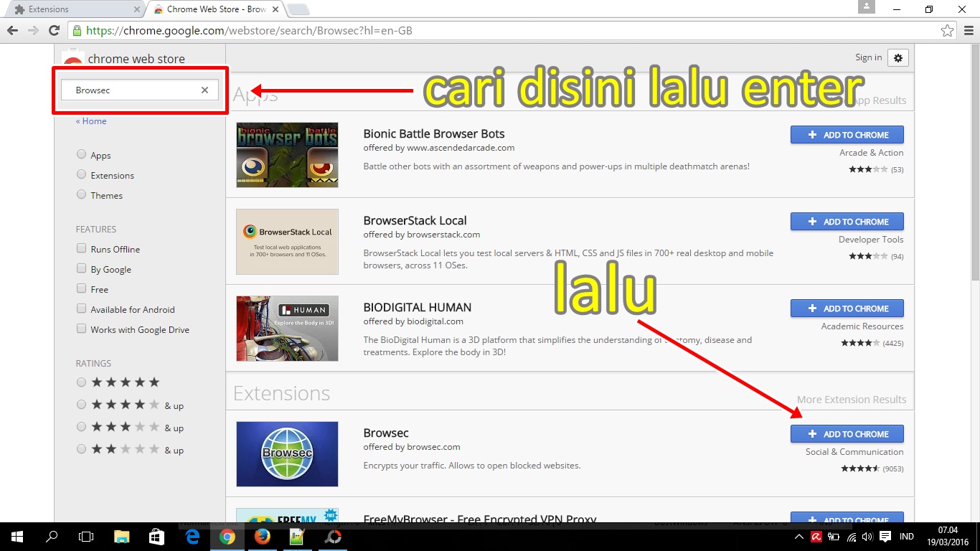Screen dimensions: 980x551
Task: Add BrowserStack Local to Chrome
Action: click(847, 222)
